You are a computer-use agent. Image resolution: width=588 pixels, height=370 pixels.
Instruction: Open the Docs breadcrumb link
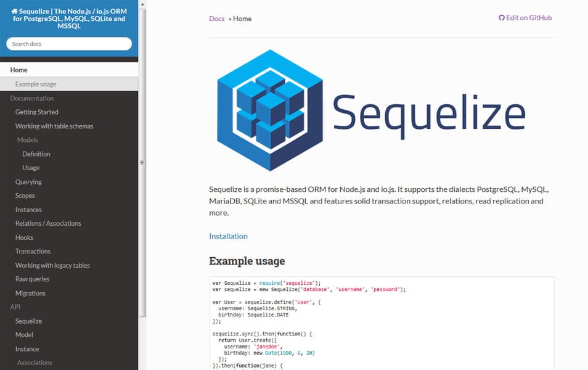click(x=216, y=18)
